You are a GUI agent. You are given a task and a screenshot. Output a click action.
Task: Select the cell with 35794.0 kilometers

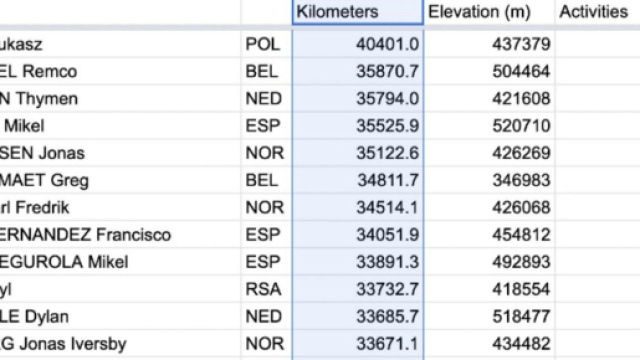click(x=358, y=99)
